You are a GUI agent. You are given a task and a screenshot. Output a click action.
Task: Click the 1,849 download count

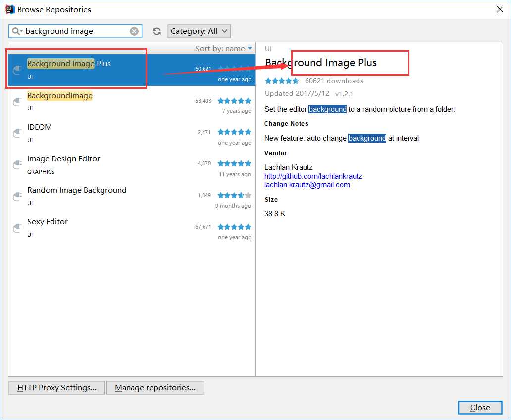tap(204, 195)
